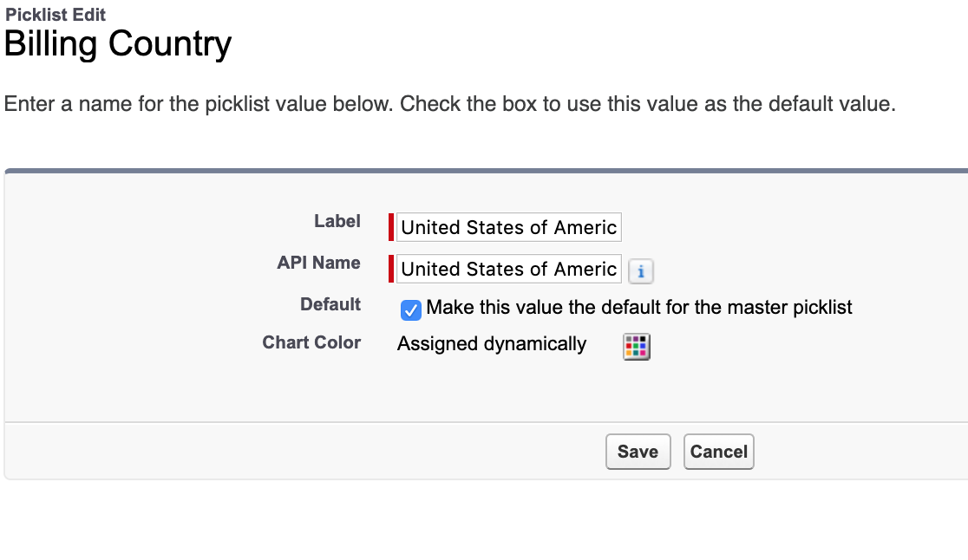The image size is (968, 560).
Task: Uncheck the default value checkbox
Action: 412,309
